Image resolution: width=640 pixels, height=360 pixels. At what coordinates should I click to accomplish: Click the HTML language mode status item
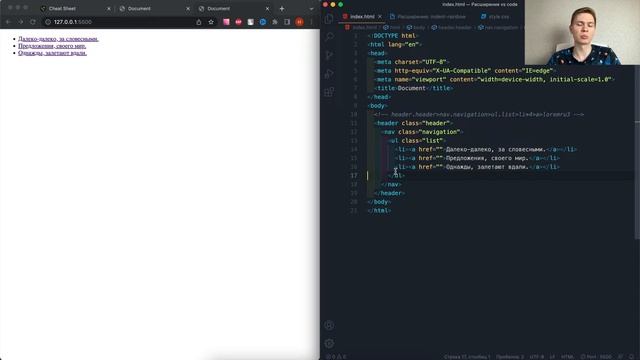point(567,357)
